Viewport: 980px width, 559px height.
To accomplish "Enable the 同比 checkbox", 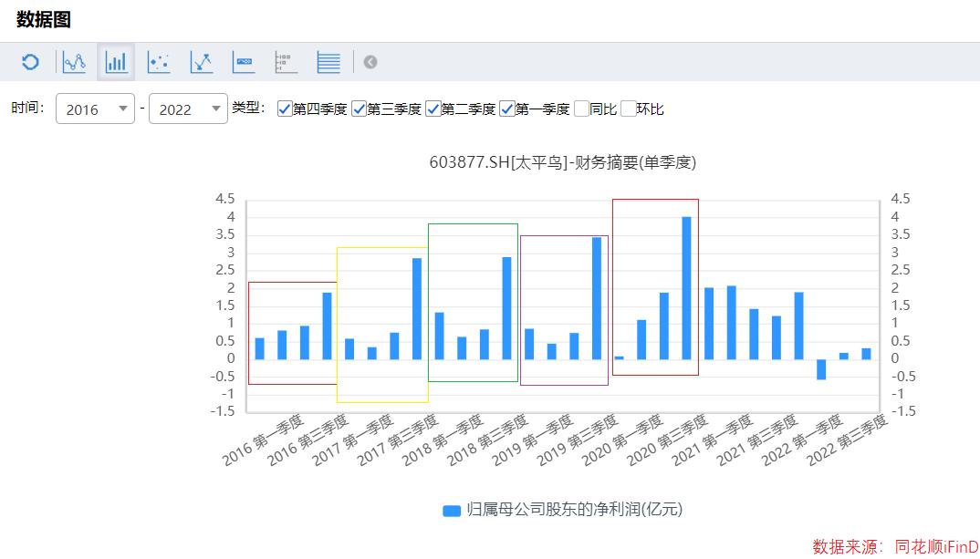I will point(581,109).
